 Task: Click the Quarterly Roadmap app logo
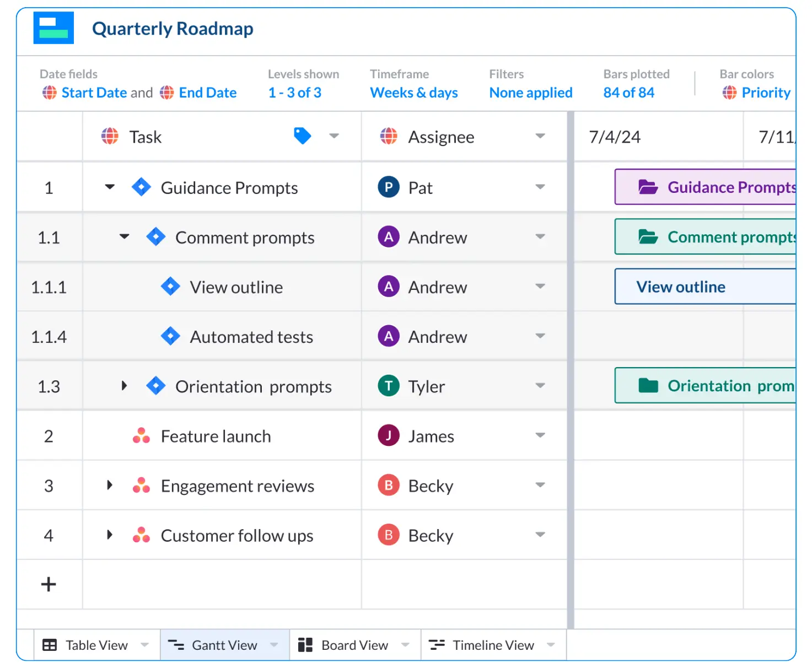coord(53,28)
